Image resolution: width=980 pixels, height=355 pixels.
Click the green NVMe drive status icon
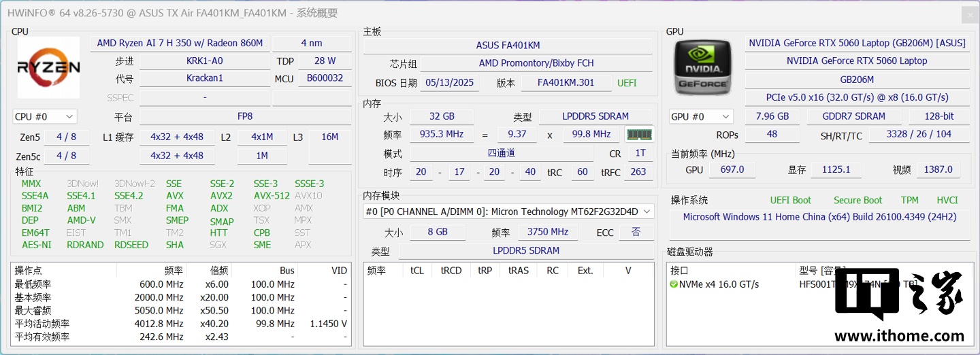pos(674,284)
